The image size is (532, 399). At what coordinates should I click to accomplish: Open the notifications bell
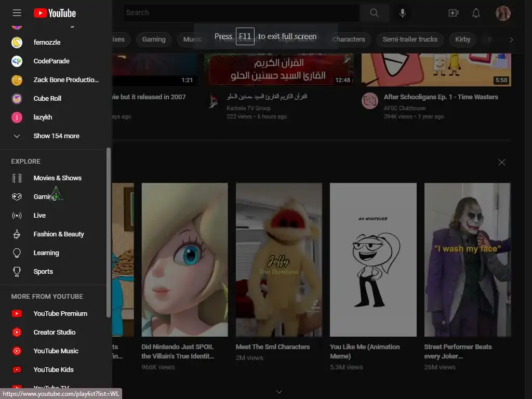[476, 13]
